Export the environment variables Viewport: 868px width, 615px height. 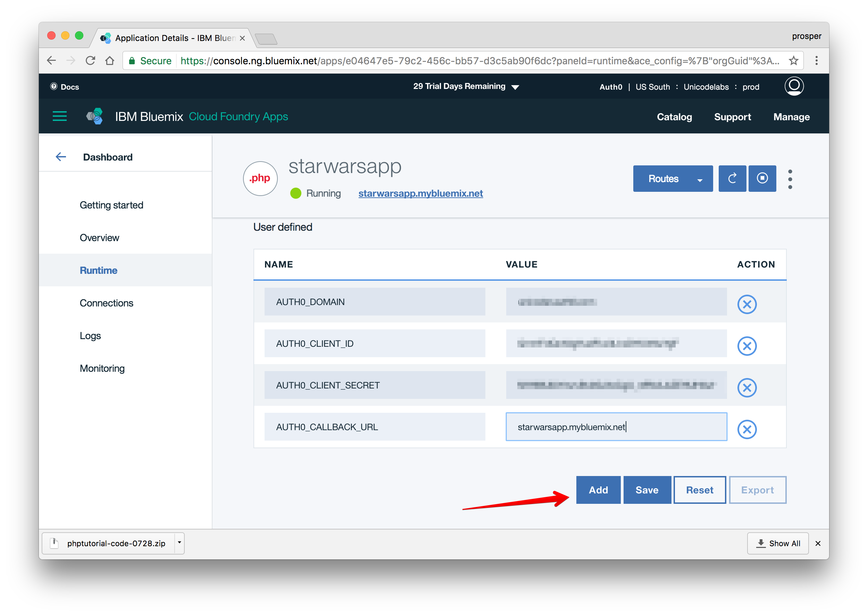(x=757, y=490)
